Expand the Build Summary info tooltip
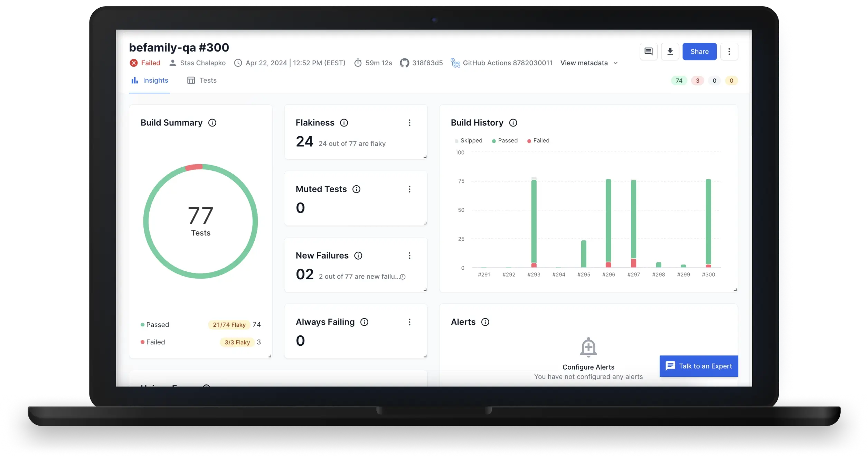868x456 pixels. pos(212,122)
